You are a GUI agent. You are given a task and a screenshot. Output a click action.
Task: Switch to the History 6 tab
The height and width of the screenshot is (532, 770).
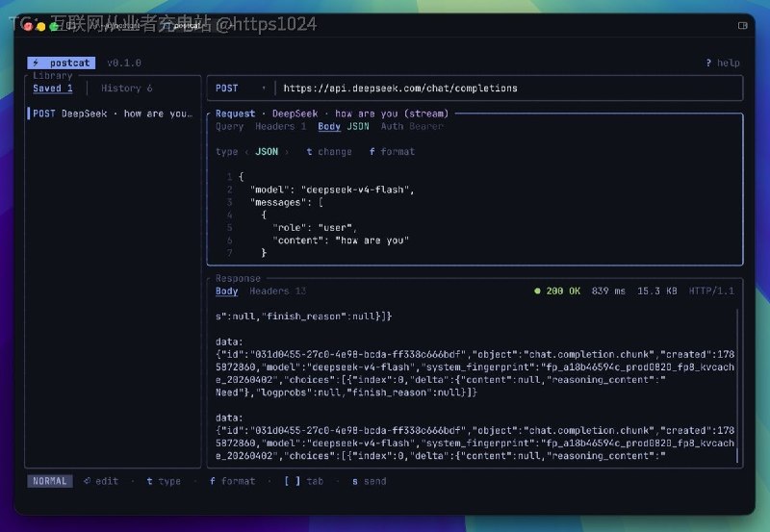pyautogui.click(x=127, y=89)
